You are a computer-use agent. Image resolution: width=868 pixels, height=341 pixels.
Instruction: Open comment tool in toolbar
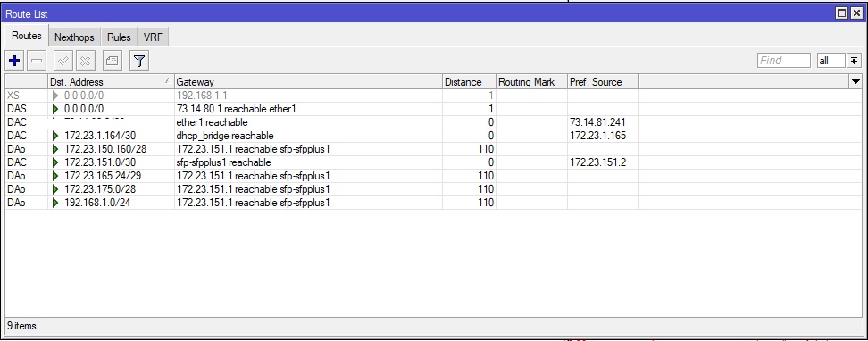coord(113,61)
